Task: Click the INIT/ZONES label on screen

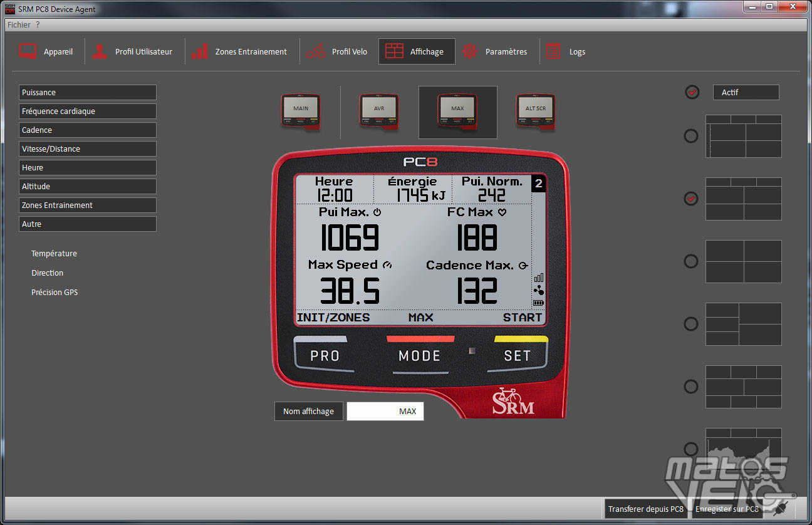Action: (333, 318)
